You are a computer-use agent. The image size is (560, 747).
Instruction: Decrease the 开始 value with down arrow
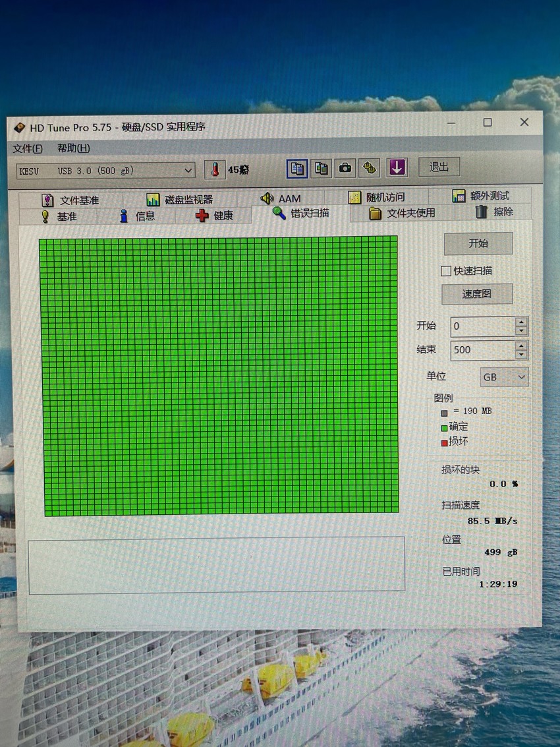(521, 330)
